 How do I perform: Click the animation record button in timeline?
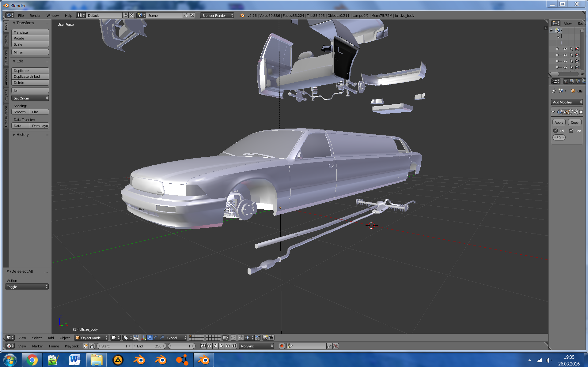pos(282,346)
